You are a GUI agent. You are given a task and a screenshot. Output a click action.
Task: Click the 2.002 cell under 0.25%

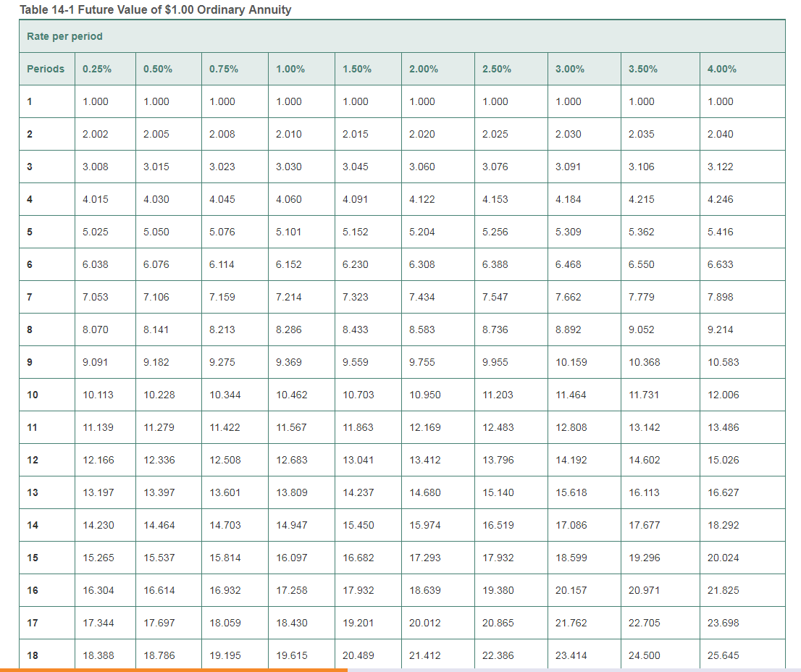(96, 134)
